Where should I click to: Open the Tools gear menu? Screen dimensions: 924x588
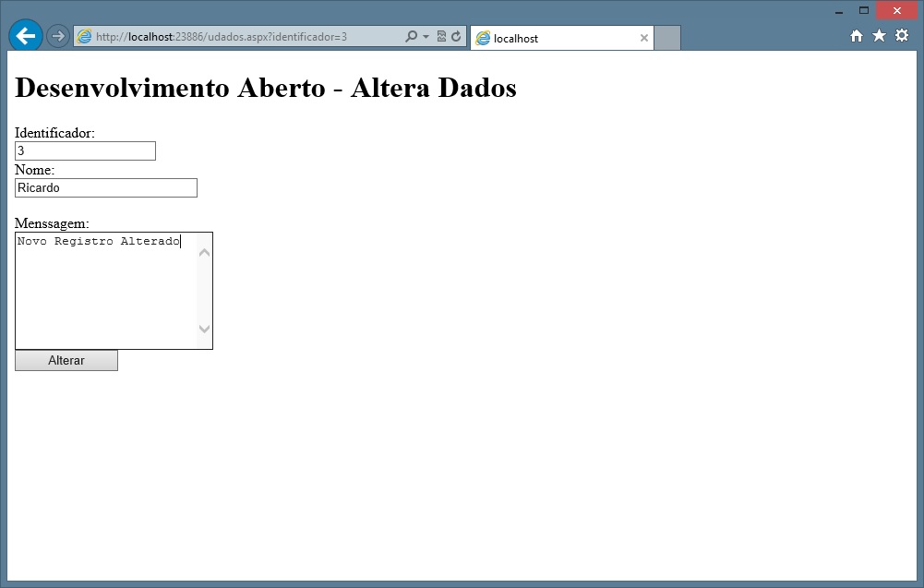(x=902, y=36)
